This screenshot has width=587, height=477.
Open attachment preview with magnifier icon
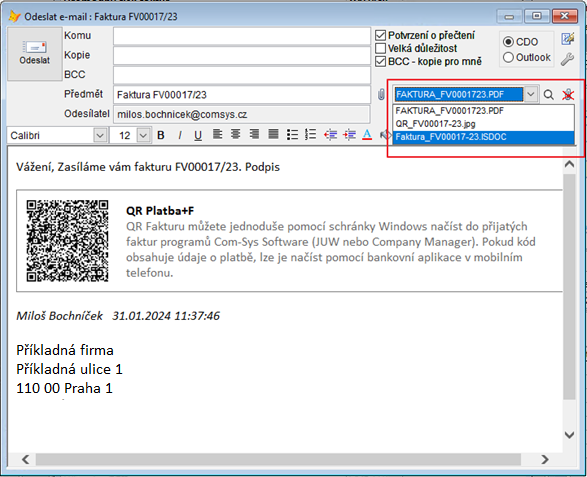click(548, 95)
